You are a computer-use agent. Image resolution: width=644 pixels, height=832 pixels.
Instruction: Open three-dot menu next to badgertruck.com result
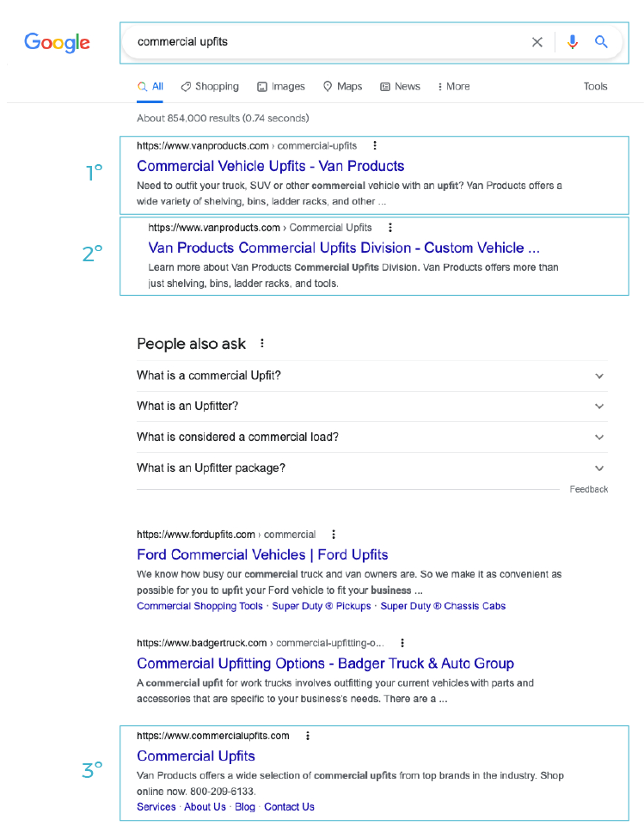point(402,643)
